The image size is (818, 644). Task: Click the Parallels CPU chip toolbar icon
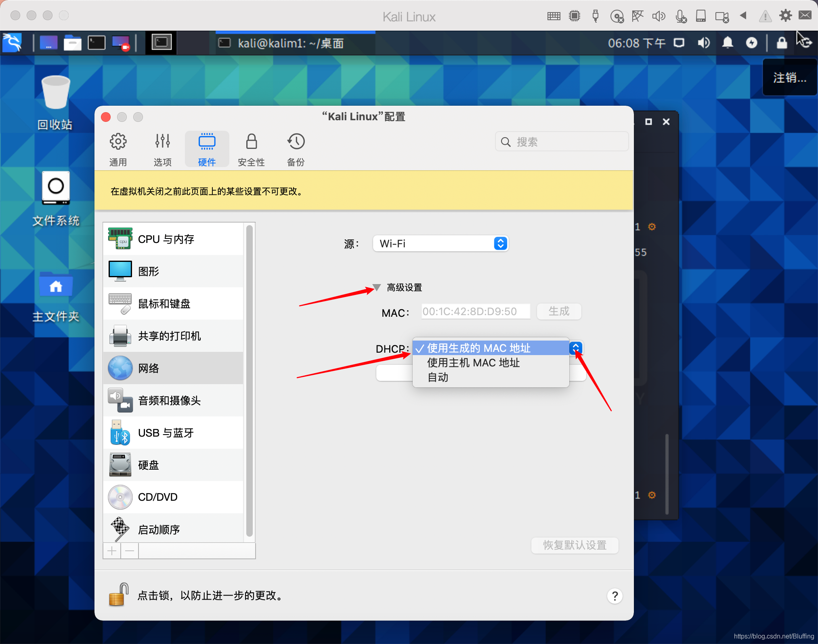(x=575, y=16)
